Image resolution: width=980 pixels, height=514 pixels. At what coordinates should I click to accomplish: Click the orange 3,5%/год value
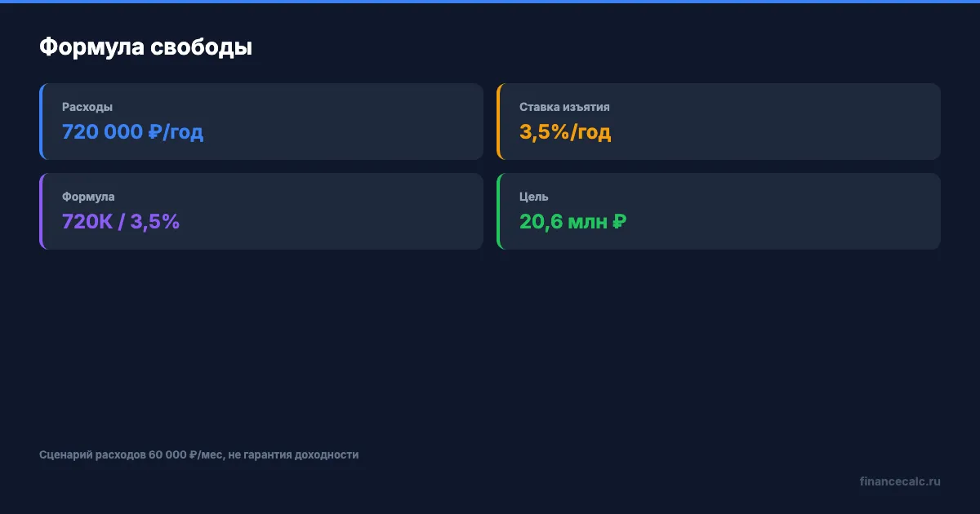tap(565, 131)
